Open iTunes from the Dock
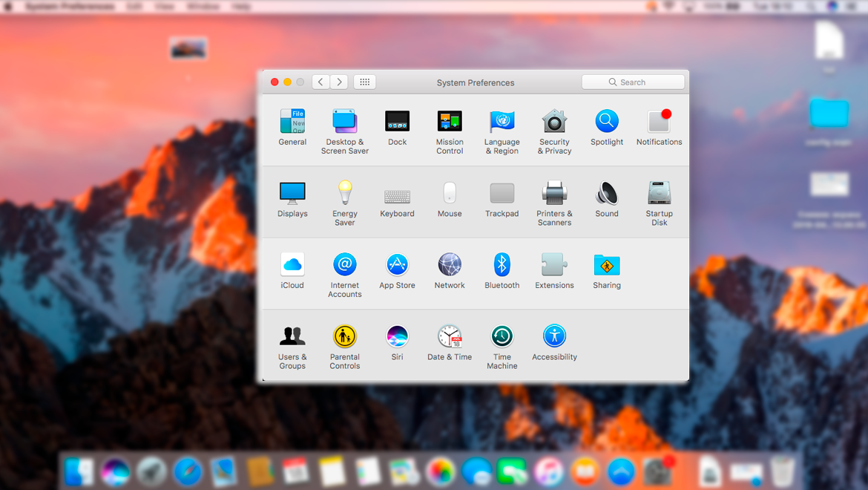The width and height of the screenshot is (868, 490). 549,472
